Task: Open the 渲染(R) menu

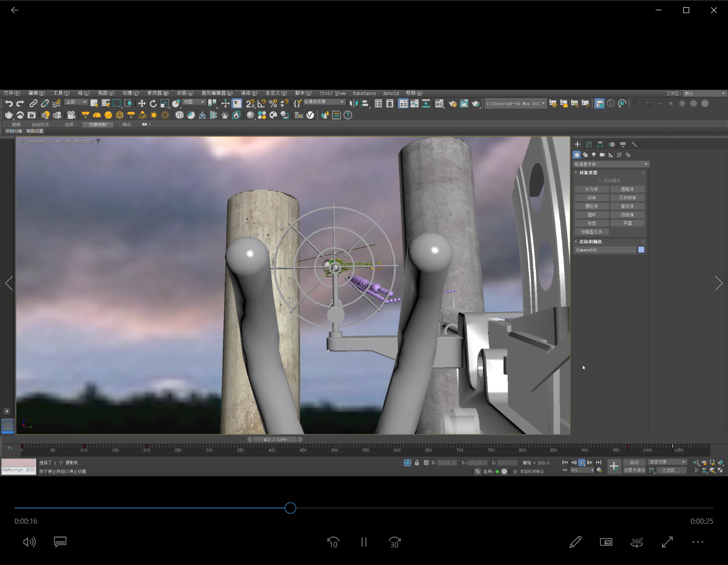Action: [249, 93]
